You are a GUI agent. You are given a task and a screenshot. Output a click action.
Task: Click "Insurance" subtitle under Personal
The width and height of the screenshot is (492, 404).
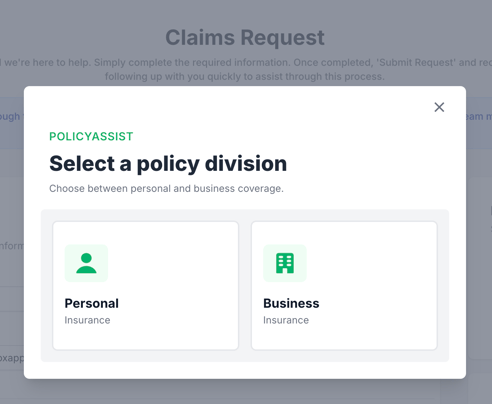pos(87,320)
